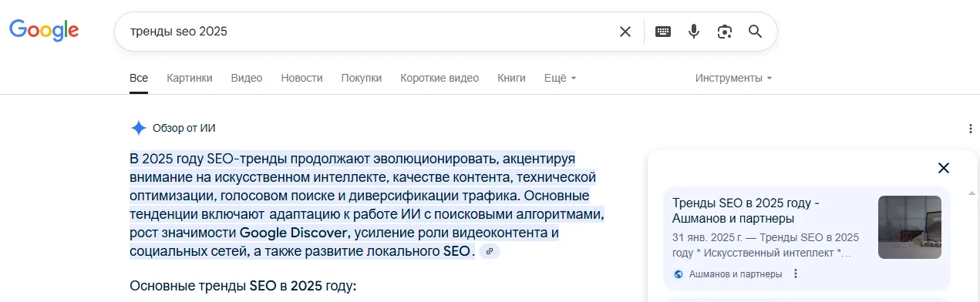The width and height of the screenshot is (980, 302).
Task: Go to Google homepage via logo
Action: pyautogui.click(x=44, y=31)
